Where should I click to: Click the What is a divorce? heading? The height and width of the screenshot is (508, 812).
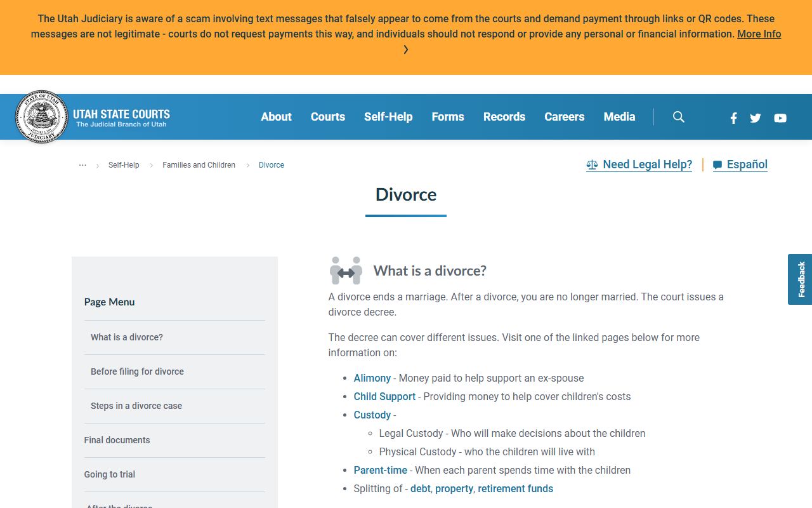pyautogui.click(x=430, y=271)
